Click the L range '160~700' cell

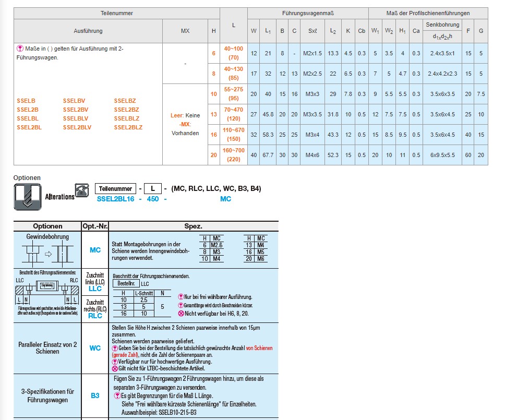pyautogui.click(x=234, y=155)
